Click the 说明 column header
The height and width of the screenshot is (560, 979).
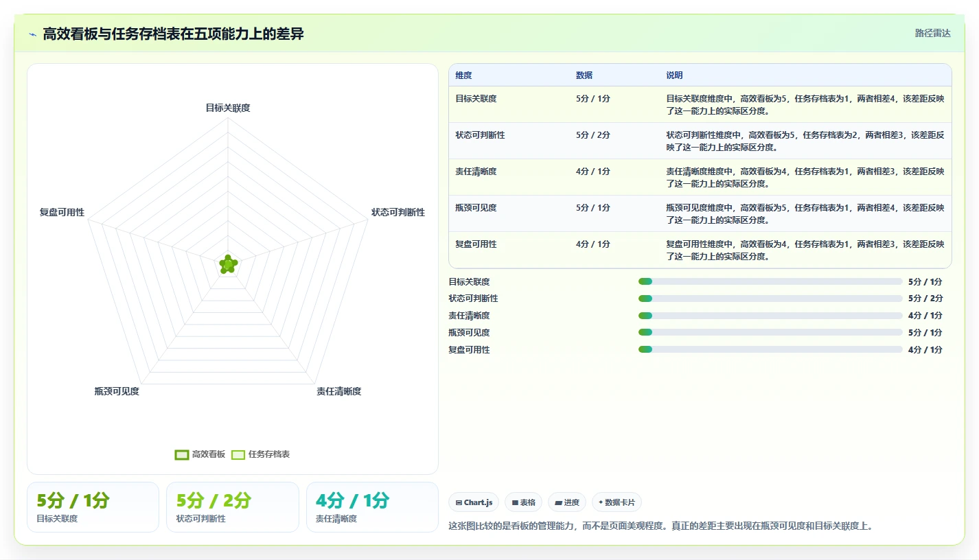(674, 75)
